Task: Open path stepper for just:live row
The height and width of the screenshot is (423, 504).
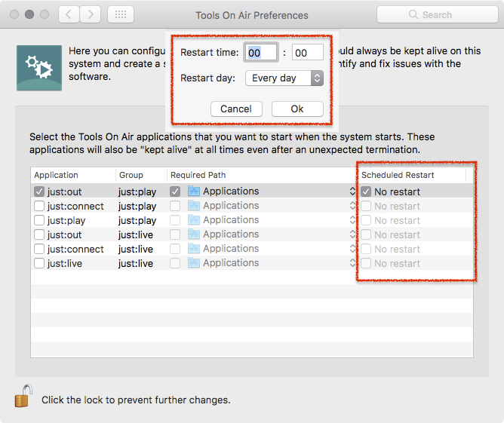Action: [352, 263]
